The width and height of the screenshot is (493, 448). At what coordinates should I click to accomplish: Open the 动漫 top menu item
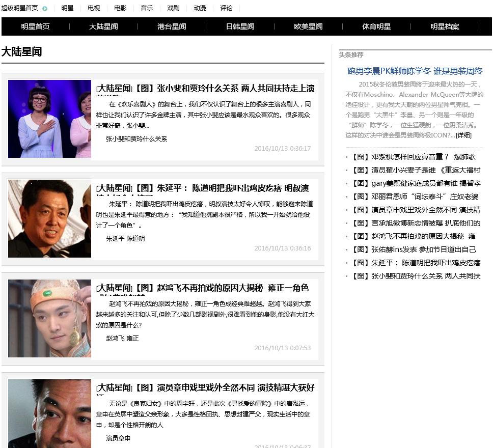pos(200,8)
